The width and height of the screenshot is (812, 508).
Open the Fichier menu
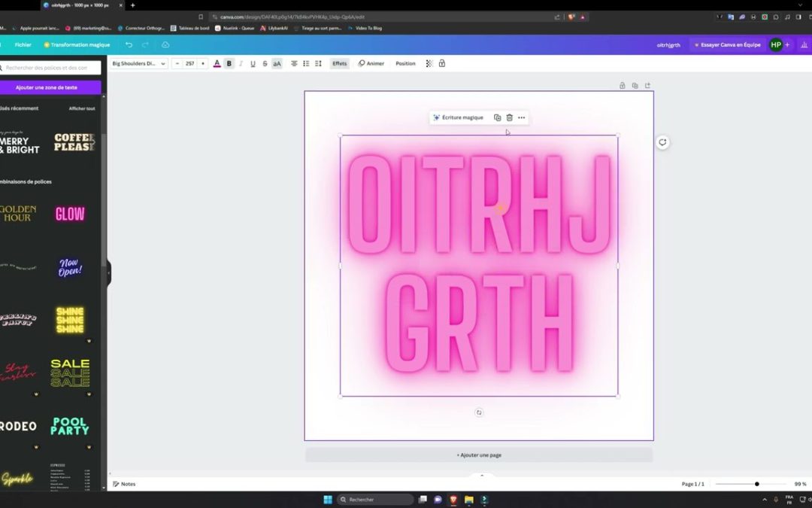(23, 45)
